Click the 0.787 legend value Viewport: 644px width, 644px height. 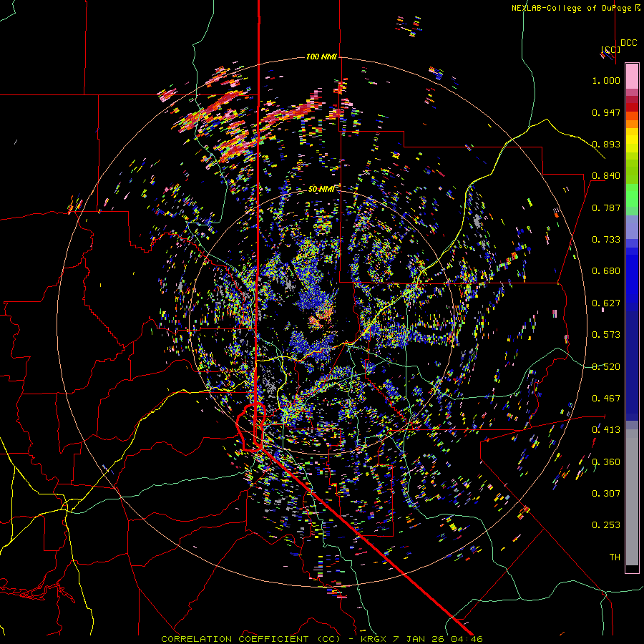tap(606, 208)
